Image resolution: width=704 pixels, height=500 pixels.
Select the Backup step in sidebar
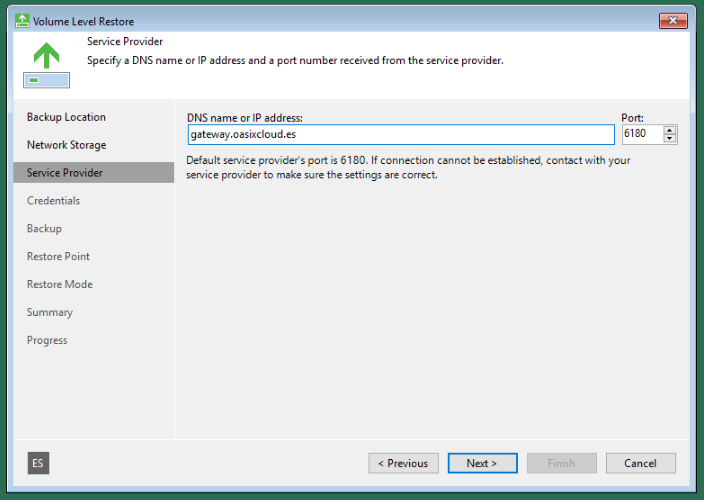click(44, 229)
